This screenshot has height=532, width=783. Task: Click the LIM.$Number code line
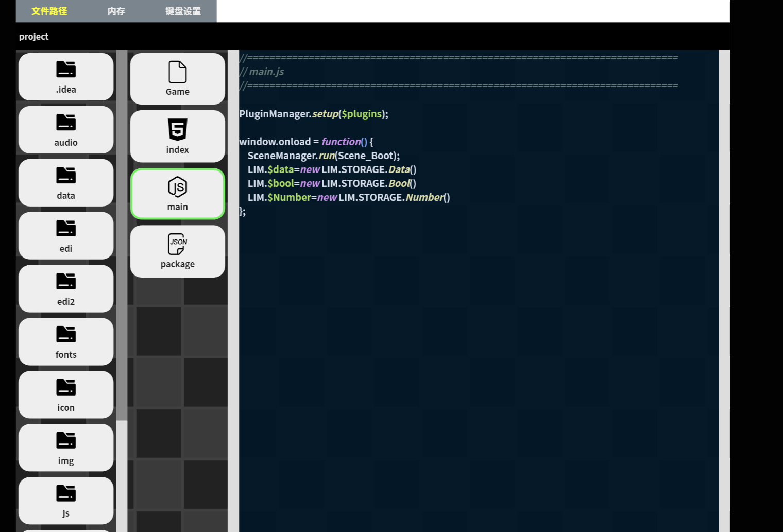[x=349, y=197]
